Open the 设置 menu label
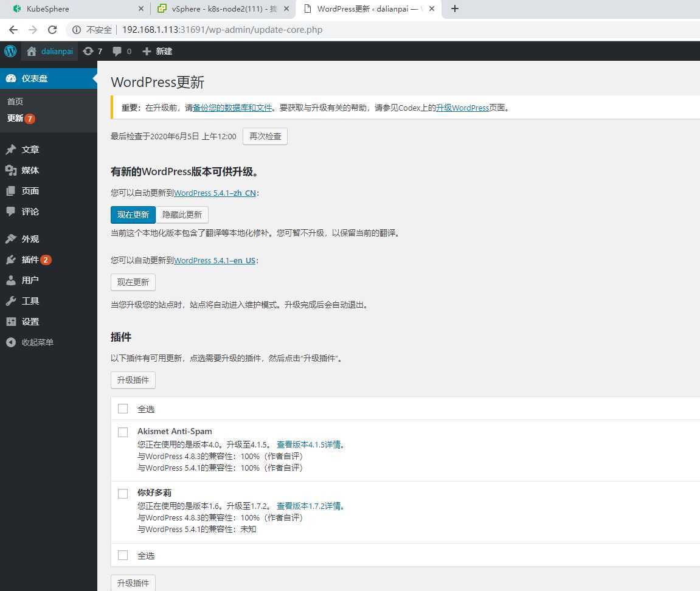 tap(30, 322)
